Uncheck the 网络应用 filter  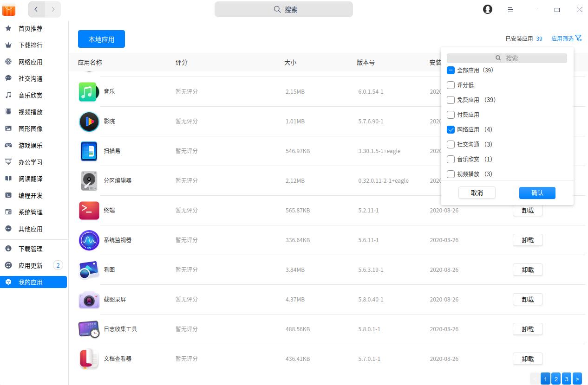tap(451, 129)
